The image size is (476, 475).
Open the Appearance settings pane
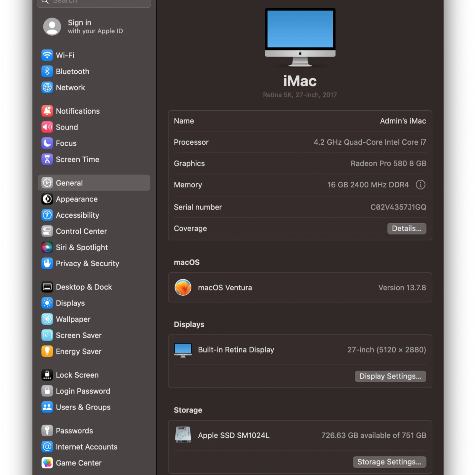click(76, 199)
